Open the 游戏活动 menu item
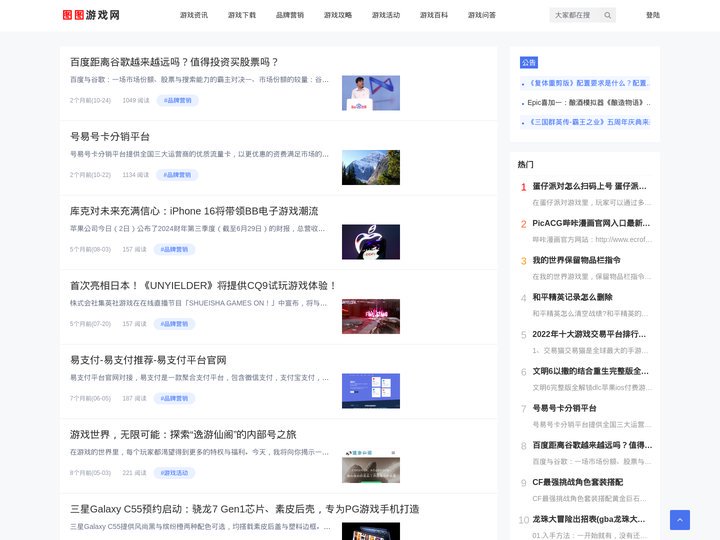Viewport: 720px width, 540px height. click(386, 15)
